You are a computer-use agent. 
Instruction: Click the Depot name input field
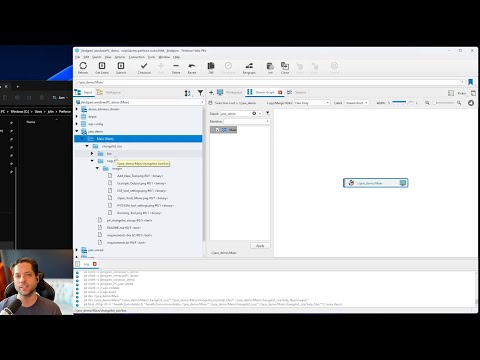coord(235,114)
